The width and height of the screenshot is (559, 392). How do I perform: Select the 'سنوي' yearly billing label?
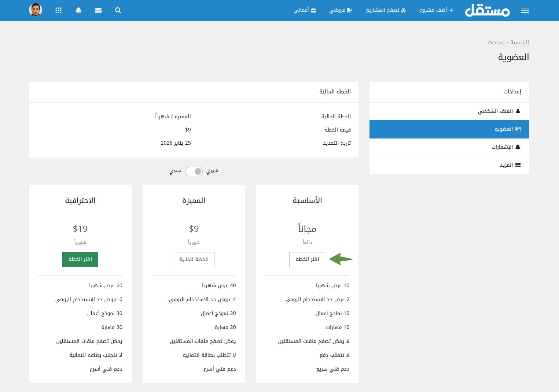(175, 171)
